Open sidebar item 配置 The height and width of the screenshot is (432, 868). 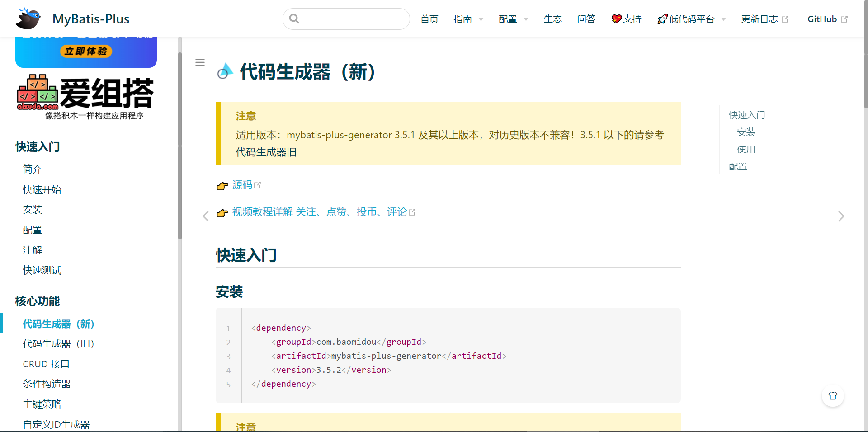(x=33, y=230)
